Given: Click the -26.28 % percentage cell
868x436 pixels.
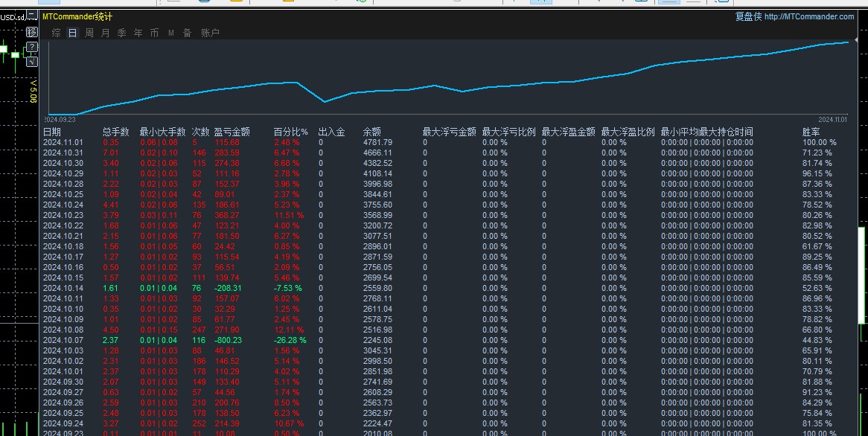Looking at the screenshot, I should (290, 340).
